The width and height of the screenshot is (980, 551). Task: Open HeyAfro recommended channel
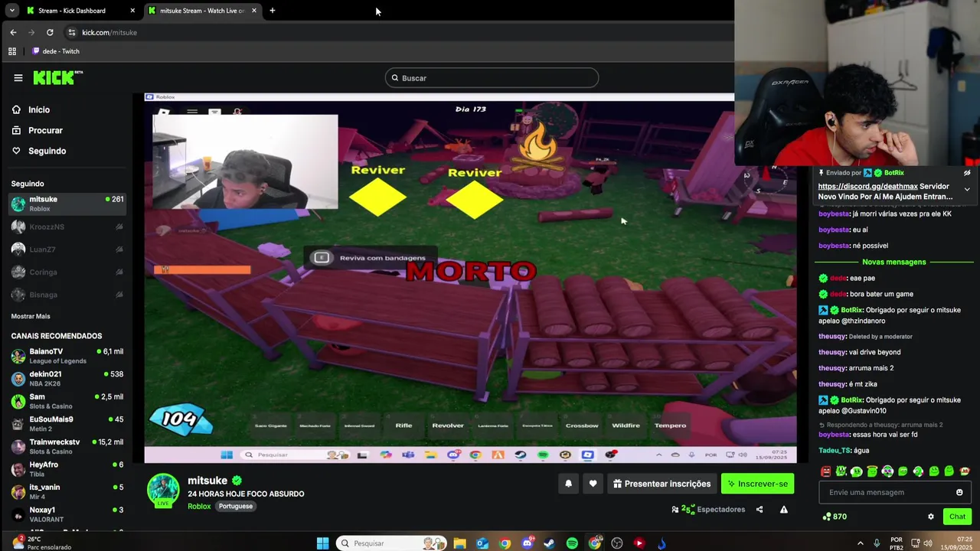(x=67, y=469)
